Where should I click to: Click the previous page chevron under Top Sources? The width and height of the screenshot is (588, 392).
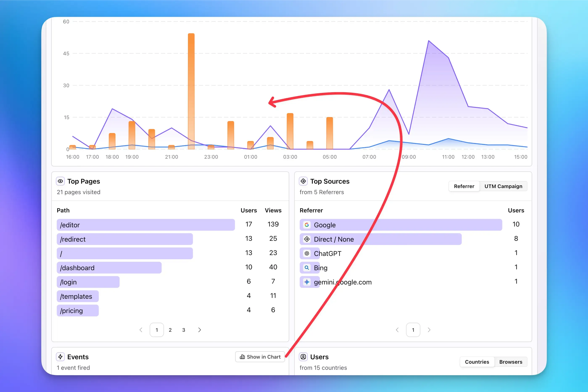click(x=397, y=330)
